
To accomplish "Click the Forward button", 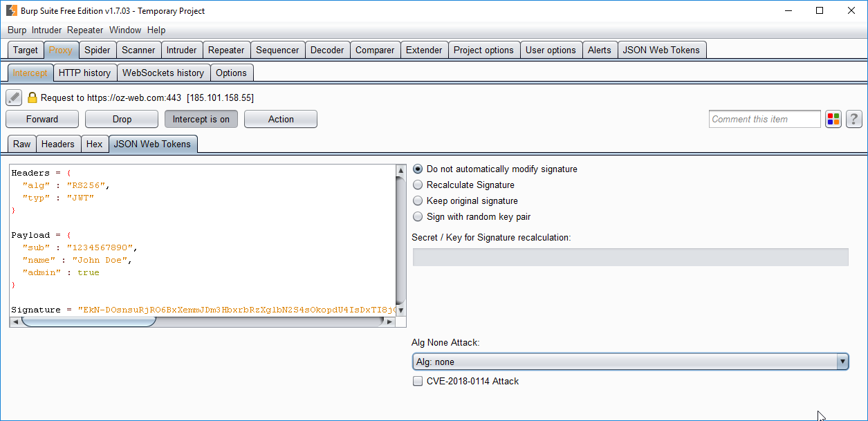I will pos(42,119).
